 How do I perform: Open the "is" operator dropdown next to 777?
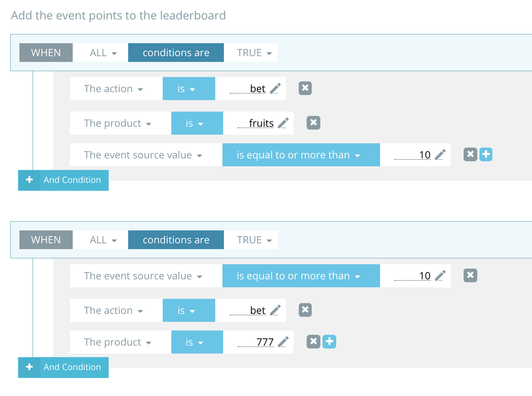point(197,342)
